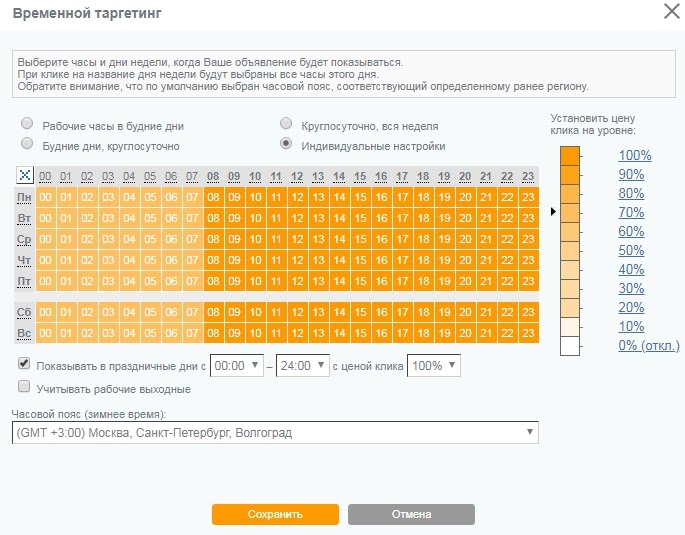
Task: Click the Пн row header to select Monday
Action: (25, 196)
